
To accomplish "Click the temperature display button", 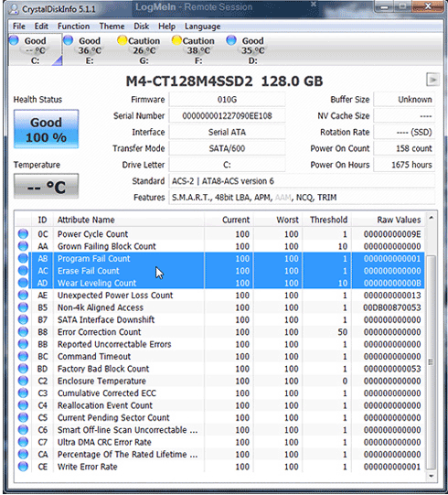I will pos(46,187).
